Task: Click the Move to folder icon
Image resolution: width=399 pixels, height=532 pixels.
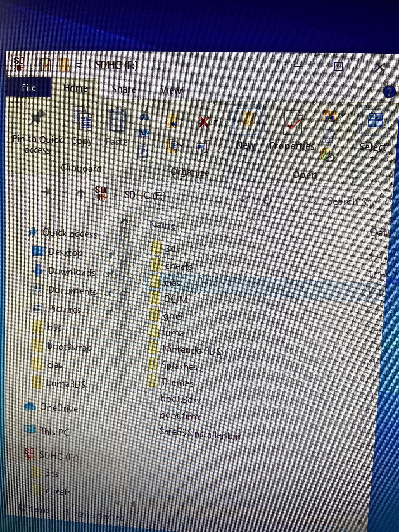Action: (x=172, y=121)
